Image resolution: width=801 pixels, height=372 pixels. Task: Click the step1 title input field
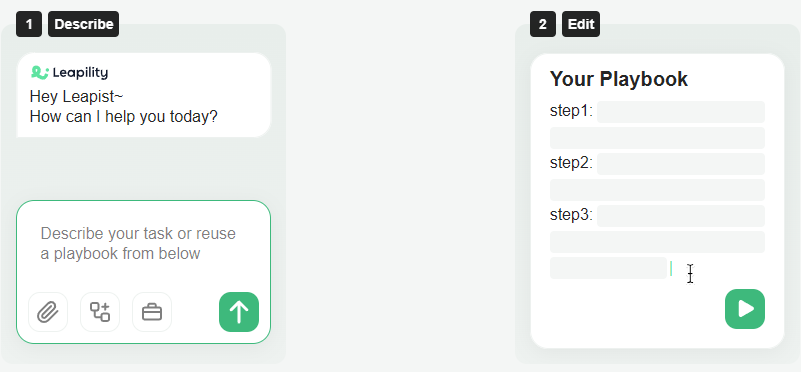click(x=681, y=112)
